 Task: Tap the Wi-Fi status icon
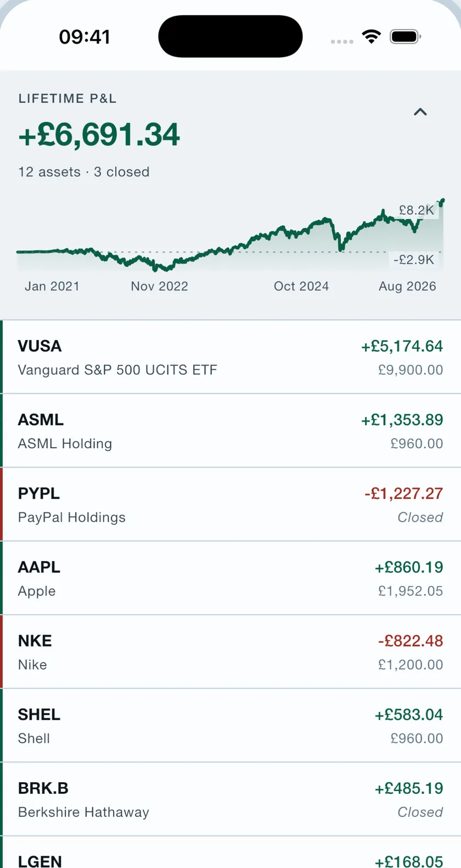pos(372,37)
